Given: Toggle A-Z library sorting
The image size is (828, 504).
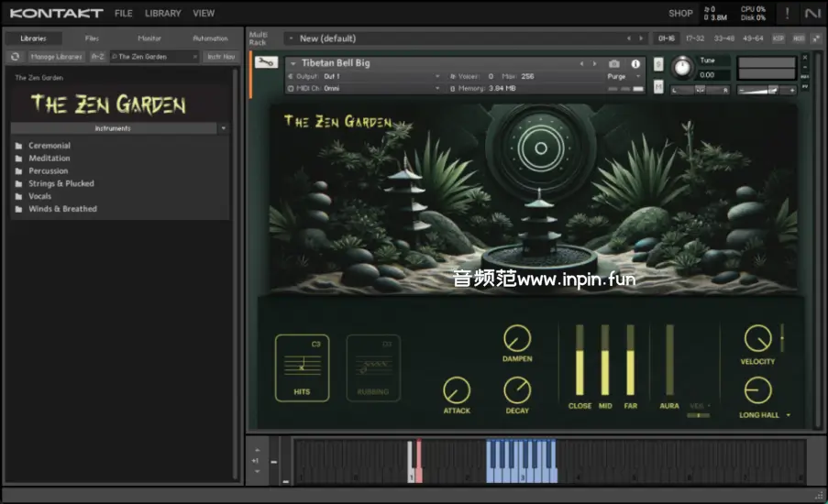Looking at the screenshot, I should pyautogui.click(x=97, y=57).
